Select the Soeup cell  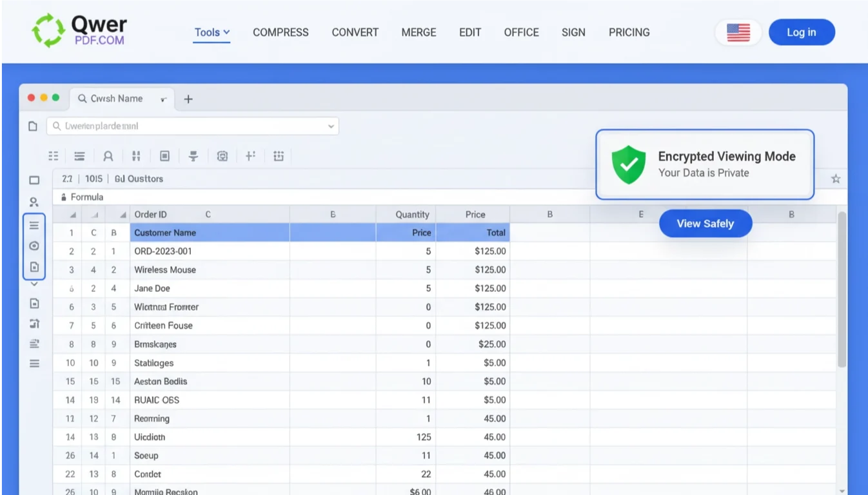(x=210, y=456)
